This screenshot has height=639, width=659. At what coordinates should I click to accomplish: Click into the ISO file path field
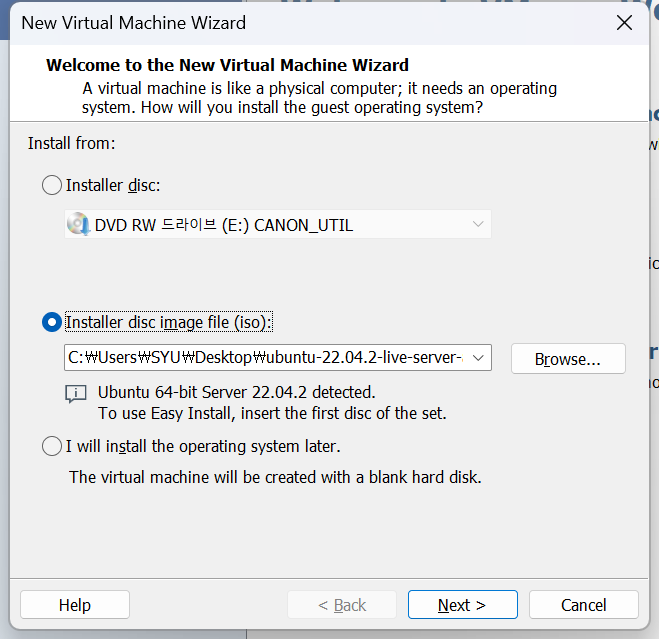click(266, 358)
